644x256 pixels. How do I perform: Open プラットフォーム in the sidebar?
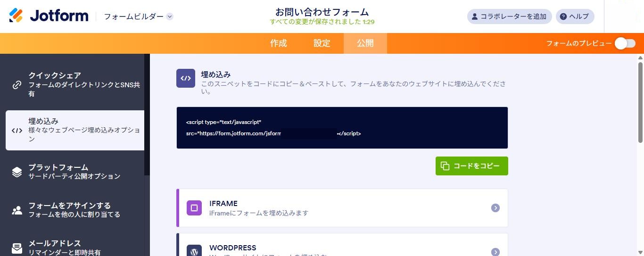click(x=75, y=172)
